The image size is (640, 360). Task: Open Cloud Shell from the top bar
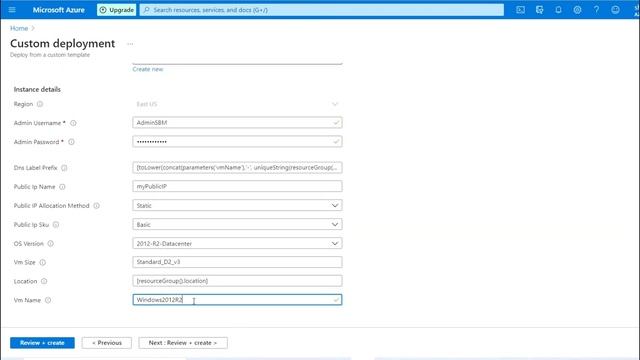click(x=520, y=10)
